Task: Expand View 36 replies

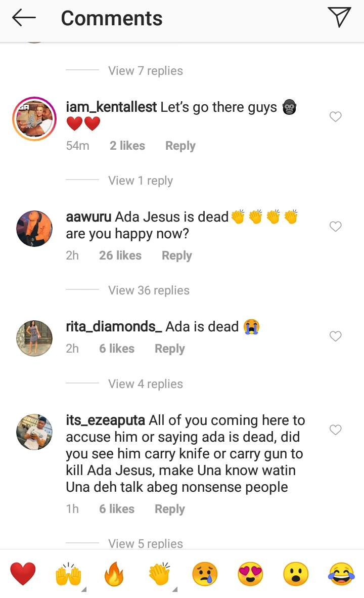Action: pos(149,290)
